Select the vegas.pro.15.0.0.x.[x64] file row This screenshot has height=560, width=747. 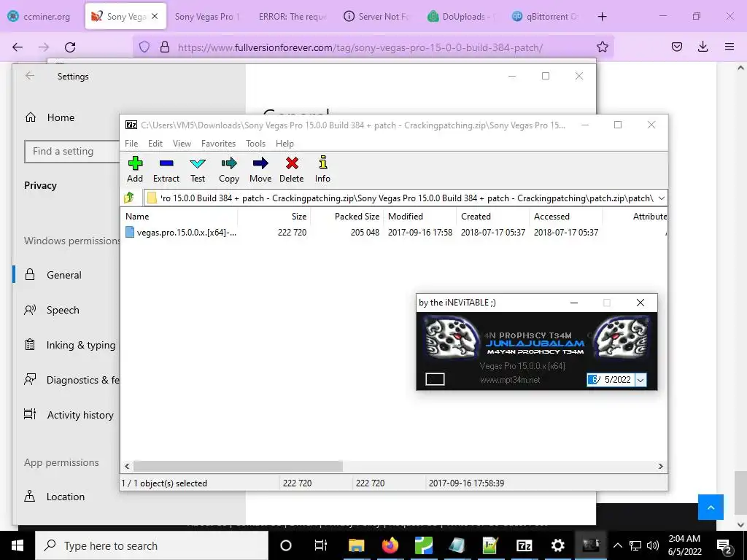(181, 233)
